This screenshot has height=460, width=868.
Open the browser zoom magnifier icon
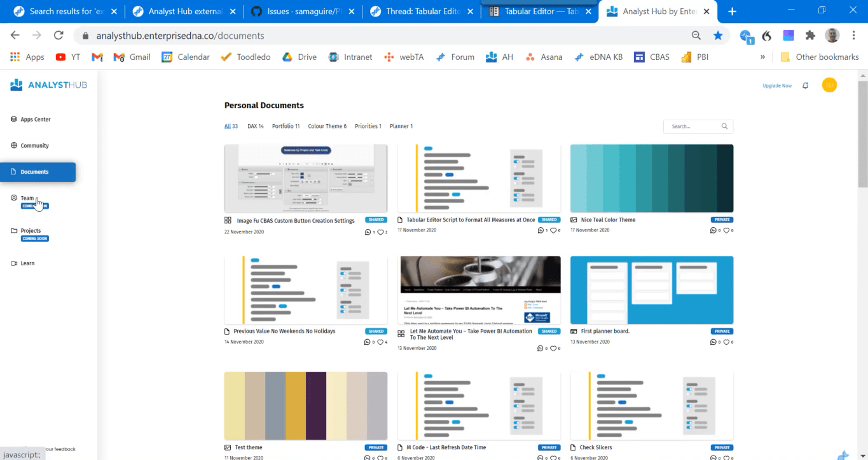point(696,36)
